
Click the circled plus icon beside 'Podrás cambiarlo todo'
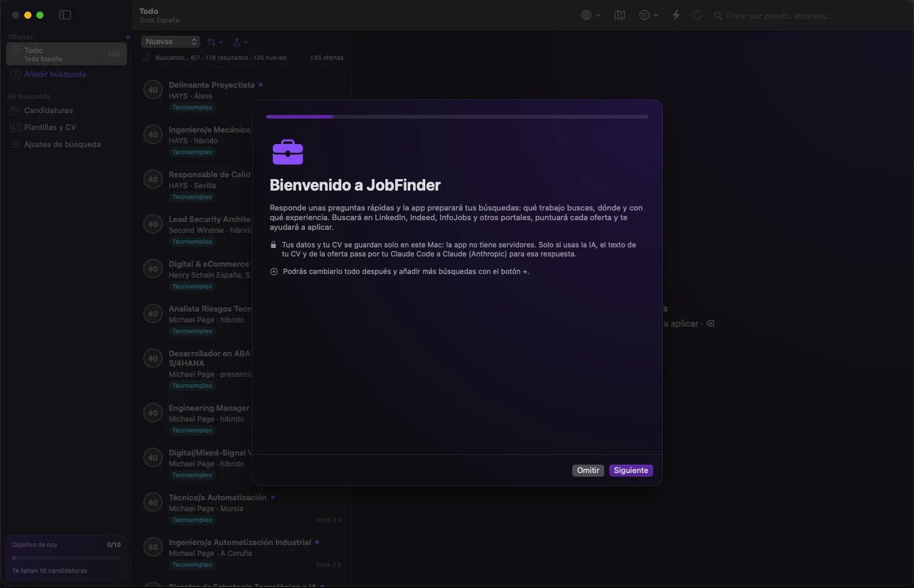274,272
